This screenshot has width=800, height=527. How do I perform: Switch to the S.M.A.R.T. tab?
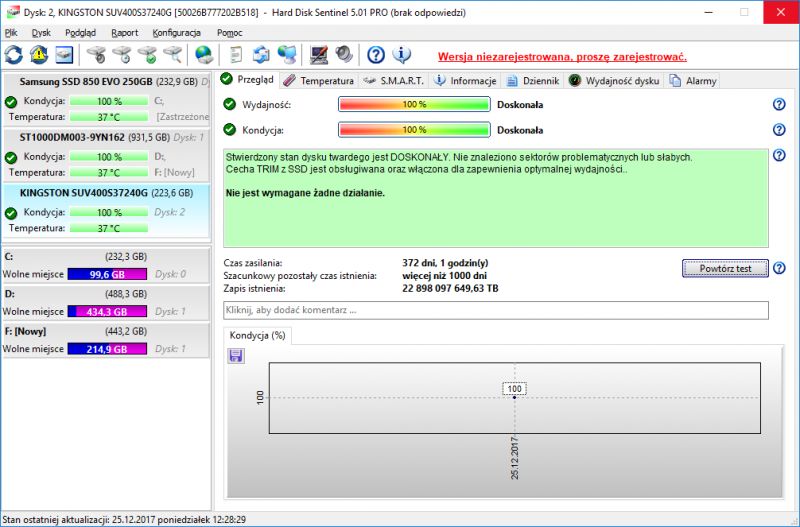tap(393, 81)
